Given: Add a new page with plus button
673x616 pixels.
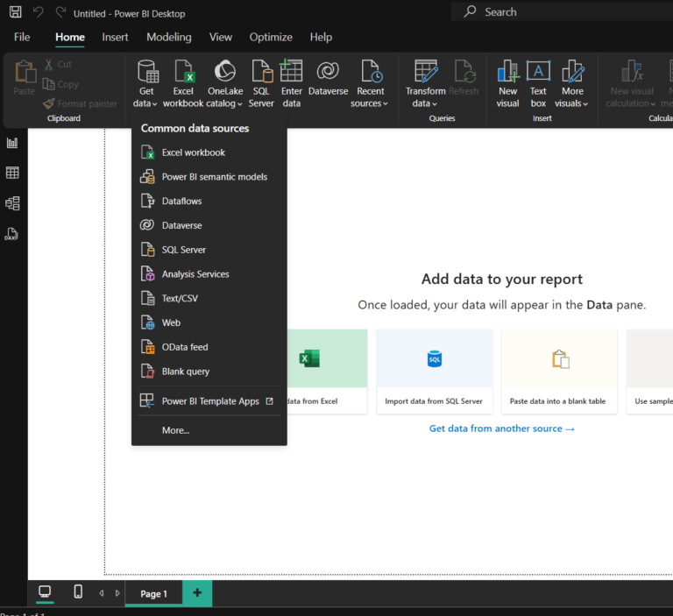Looking at the screenshot, I should pyautogui.click(x=197, y=593).
